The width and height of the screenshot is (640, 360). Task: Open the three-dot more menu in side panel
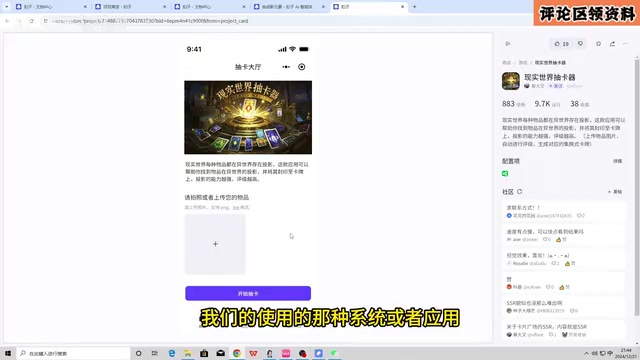tap(625, 44)
